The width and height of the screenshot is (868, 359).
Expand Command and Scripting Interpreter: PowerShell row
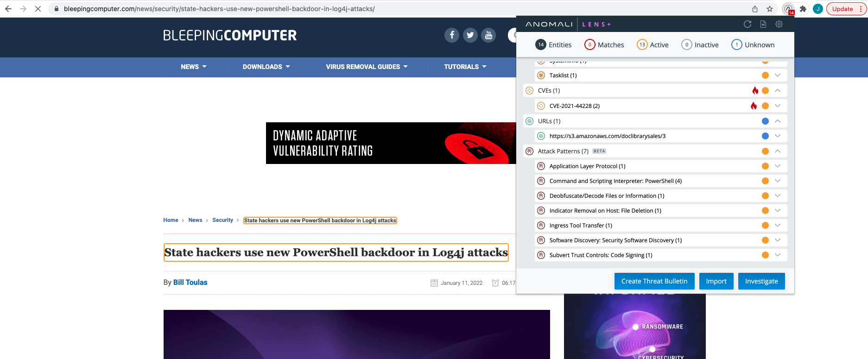[778, 181]
